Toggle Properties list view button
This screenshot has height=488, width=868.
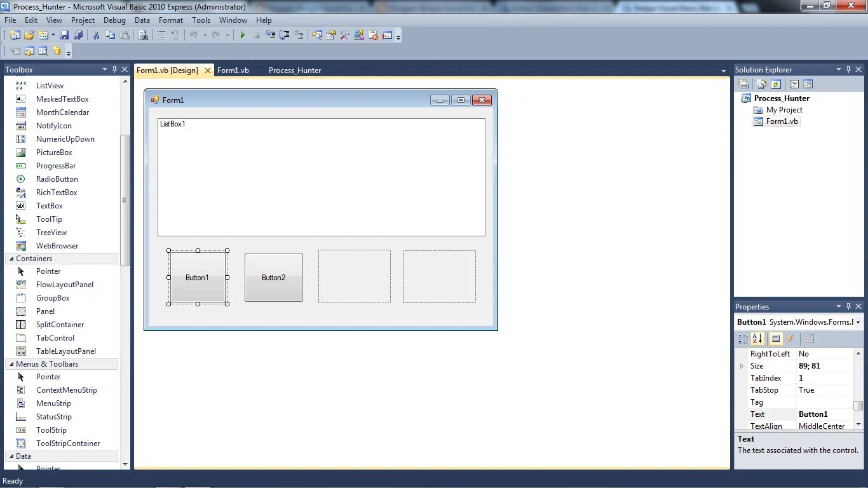pyautogui.click(x=776, y=339)
